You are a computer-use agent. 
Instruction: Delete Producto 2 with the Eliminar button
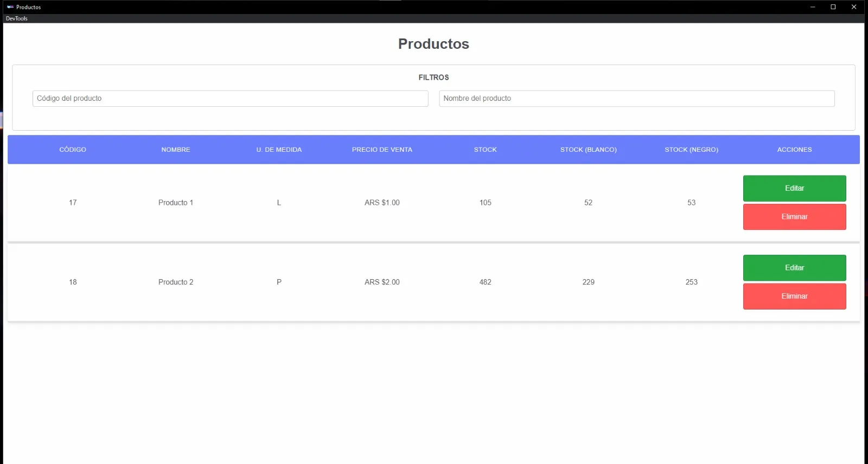[795, 297]
